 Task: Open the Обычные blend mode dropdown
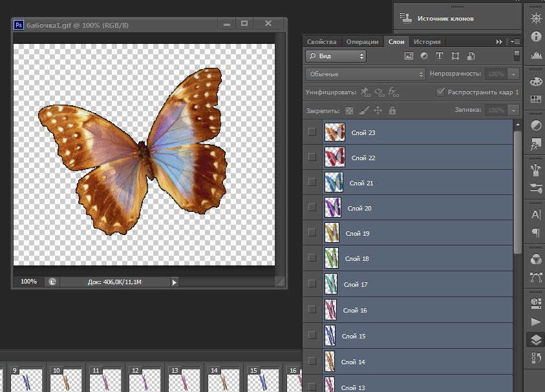365,74
